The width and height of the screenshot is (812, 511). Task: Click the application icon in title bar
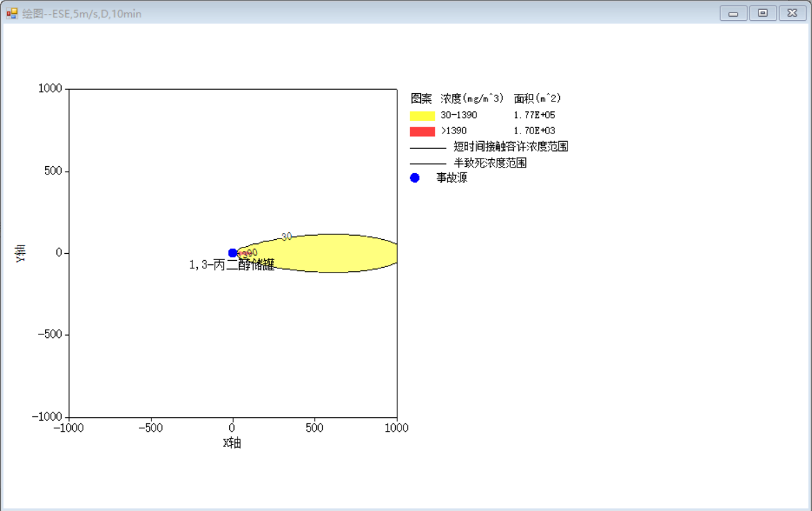coord(11,13)
